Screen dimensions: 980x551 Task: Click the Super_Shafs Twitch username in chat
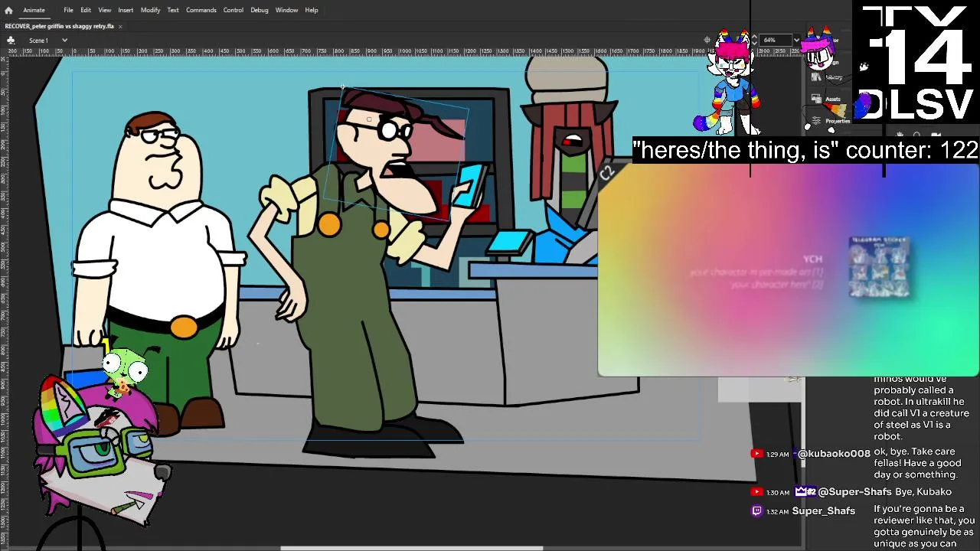click(x=824, y=511)
